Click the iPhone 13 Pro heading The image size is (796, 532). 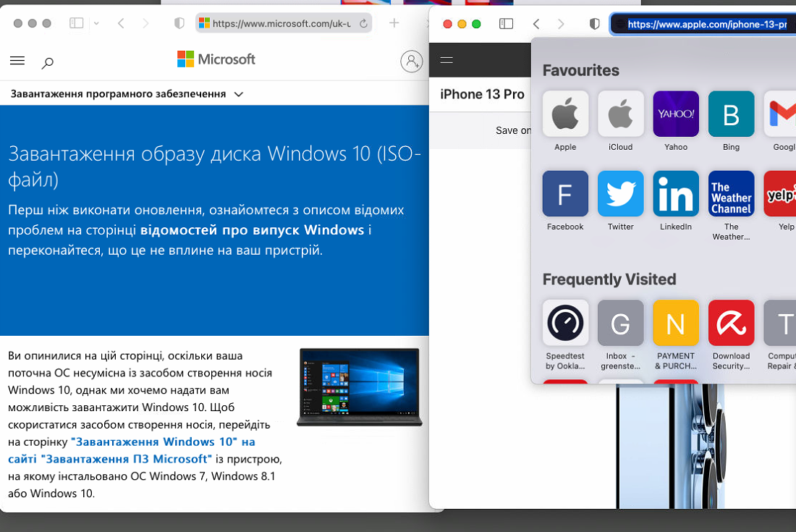pos(482,94)
